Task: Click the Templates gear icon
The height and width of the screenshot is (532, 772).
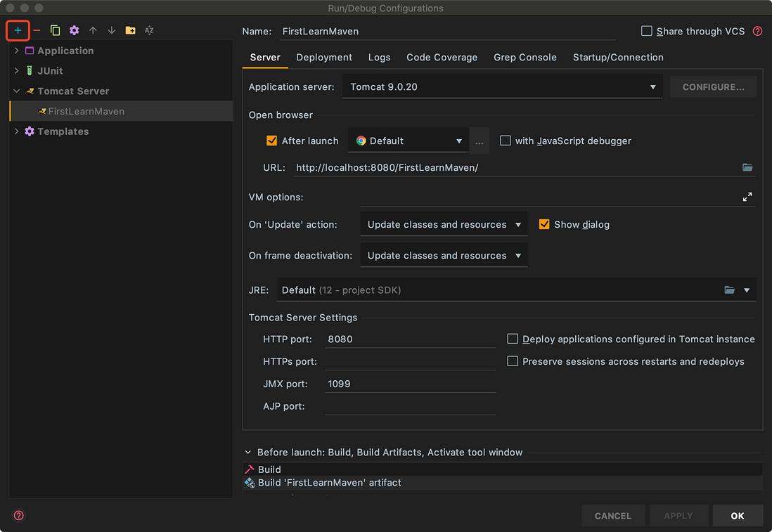Action: pyautogui.click(x=30, y=131)
